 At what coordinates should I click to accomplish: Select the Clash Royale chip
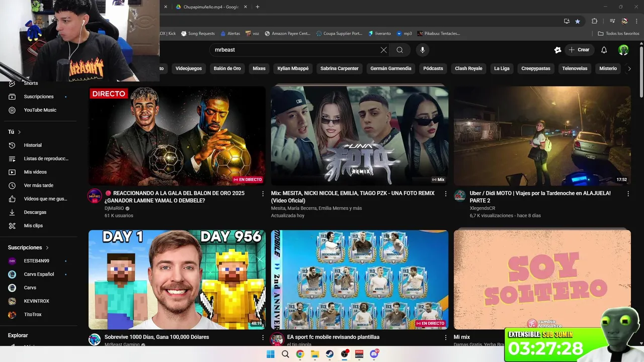pyautogui.click(x=468, y=68)
